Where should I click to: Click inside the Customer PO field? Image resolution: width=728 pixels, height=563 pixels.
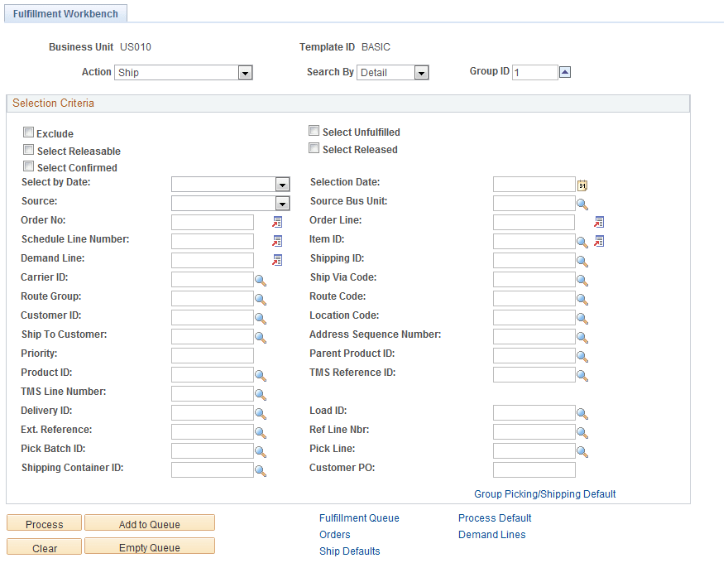tap(534, 469)
